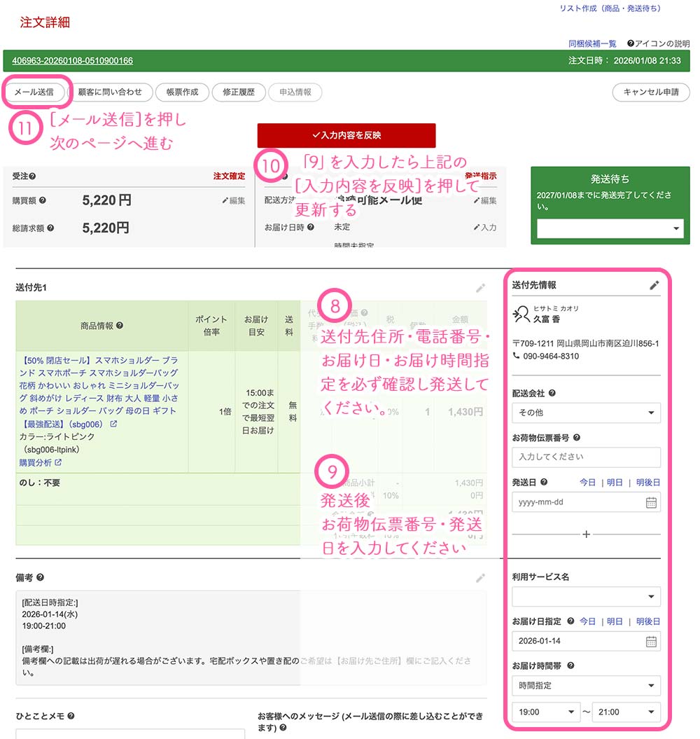
Task: Click the お荷物伝票番号 input field
Action: point(586,457)
